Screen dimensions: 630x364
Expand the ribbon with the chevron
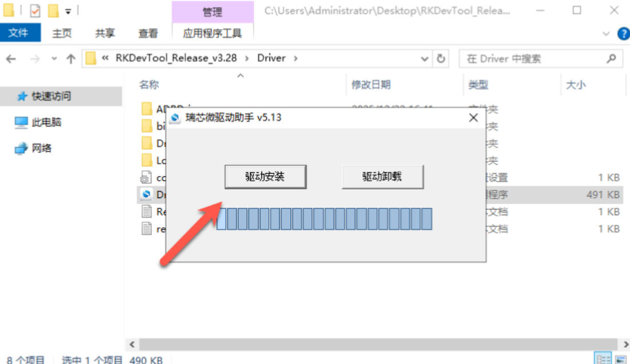[x=607, y=34]
